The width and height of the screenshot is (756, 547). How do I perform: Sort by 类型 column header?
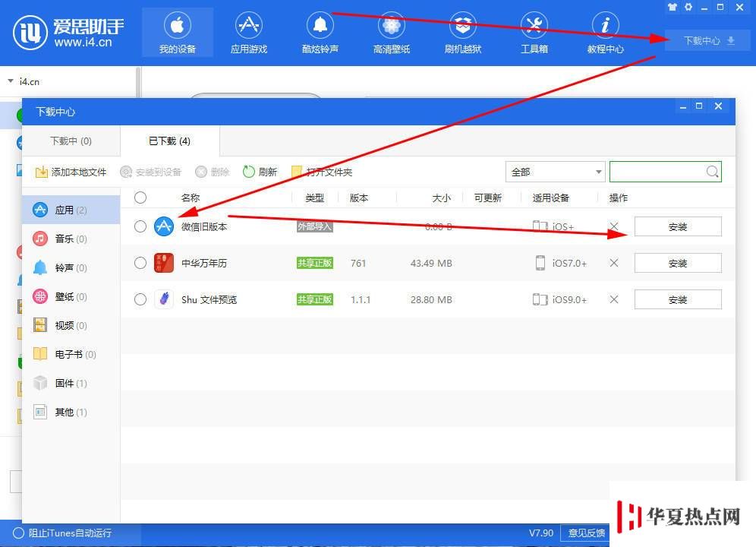click(x=314, y=198)
